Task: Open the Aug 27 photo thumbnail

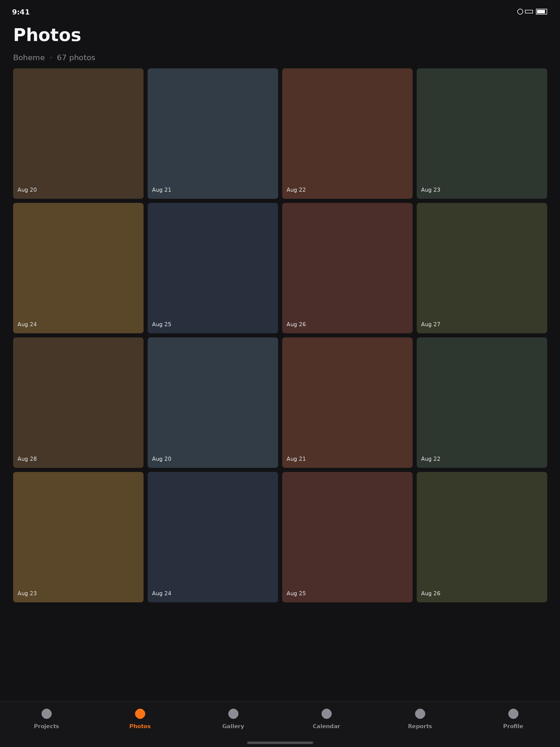Action: [482, 268]
